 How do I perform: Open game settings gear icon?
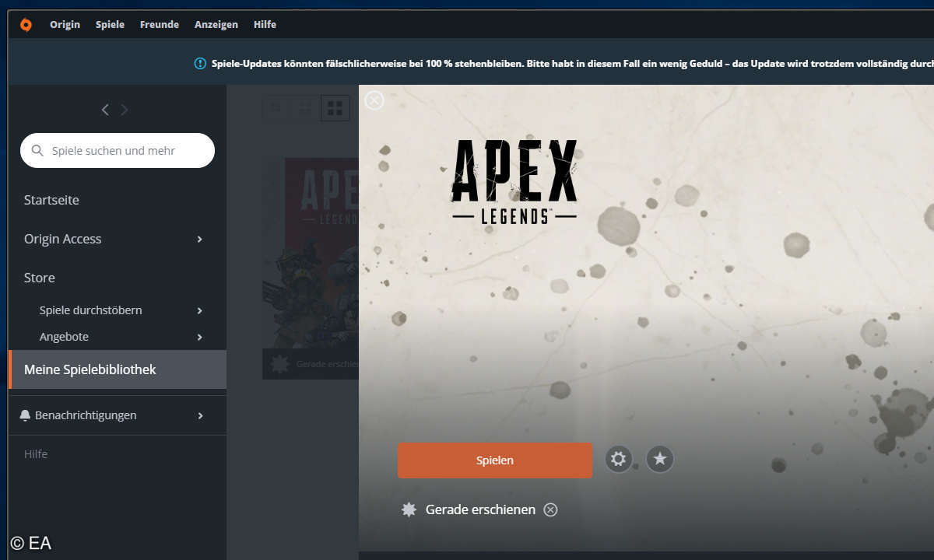(x=619, y=459)
